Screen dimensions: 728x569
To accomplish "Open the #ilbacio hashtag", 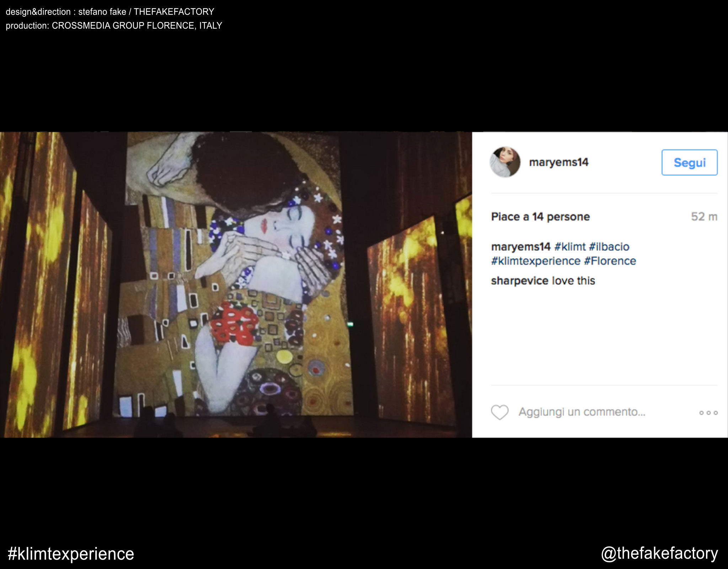I will pyautogui.click(x=609, y=246).
